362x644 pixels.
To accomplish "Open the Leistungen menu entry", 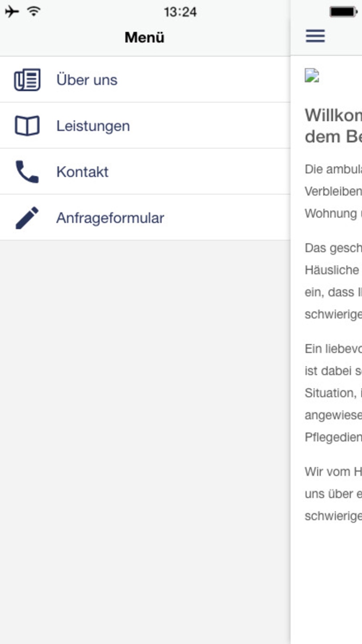I will click(145, 125).
